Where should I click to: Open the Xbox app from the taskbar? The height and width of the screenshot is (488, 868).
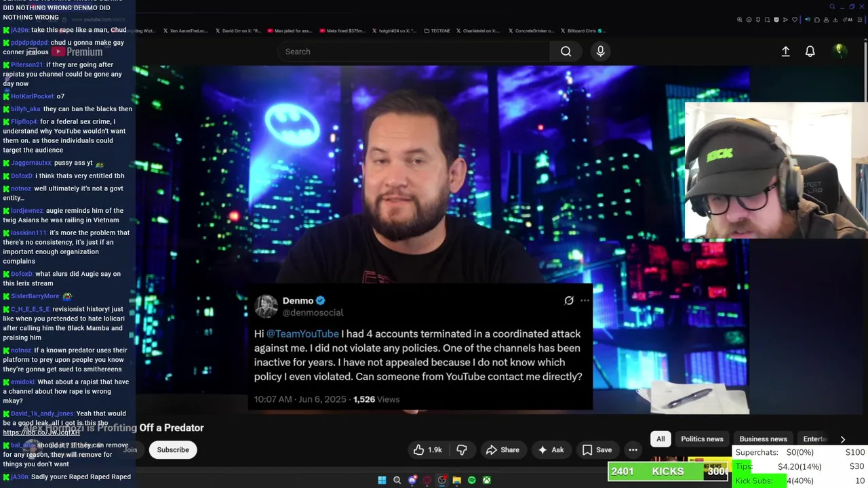tap(486, 480)
